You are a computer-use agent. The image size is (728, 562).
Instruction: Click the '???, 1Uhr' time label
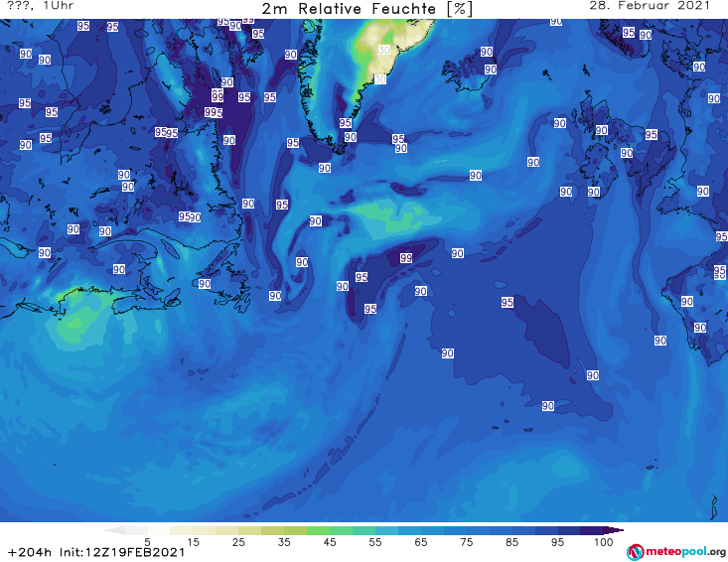tap(41, 6)
